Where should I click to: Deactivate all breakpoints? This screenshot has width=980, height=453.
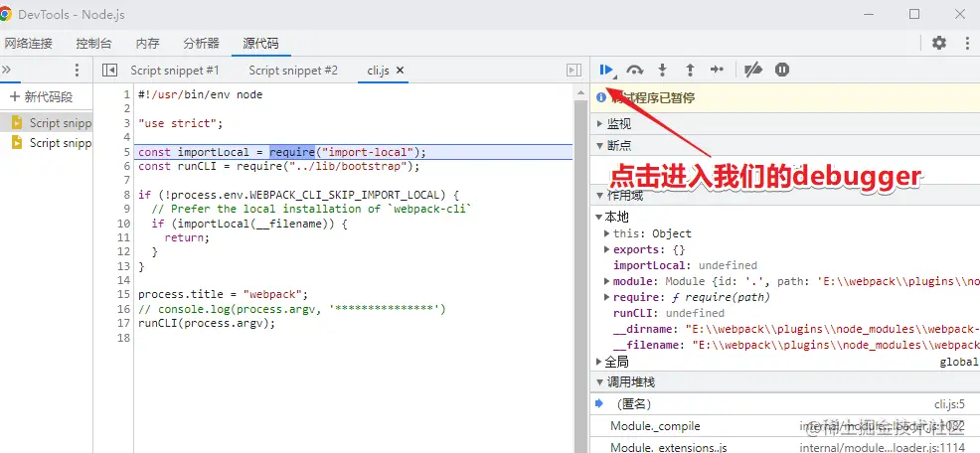click(753, 70)
